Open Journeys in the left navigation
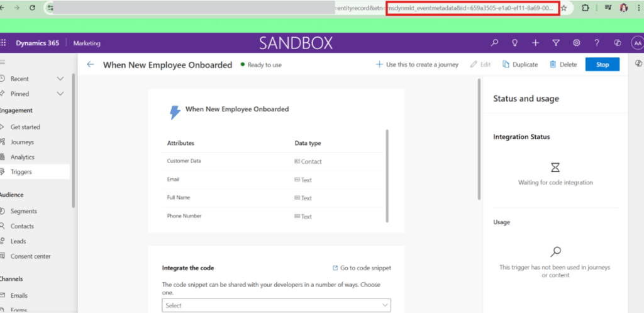Viewport: 644px width, 313px height. [x=22, y=142]
